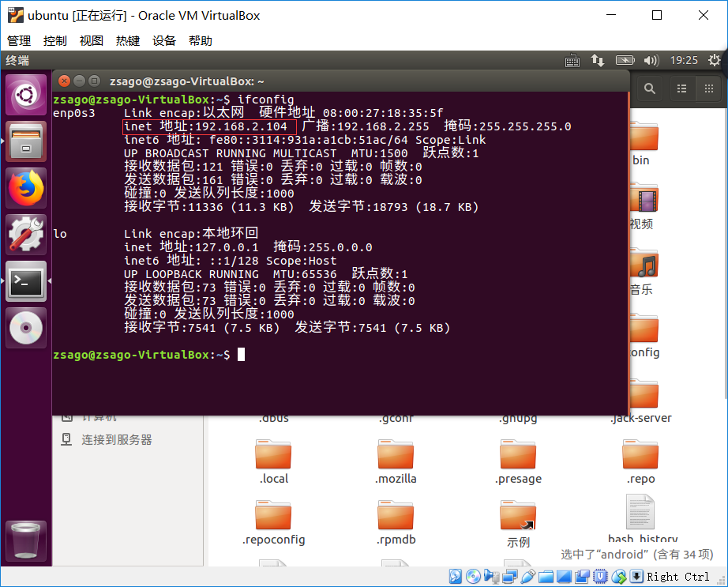The width and height of the screenshot is (728, 587).
Task: Click 连接到服务器 in the file manager sidebar
Action: 117,439
